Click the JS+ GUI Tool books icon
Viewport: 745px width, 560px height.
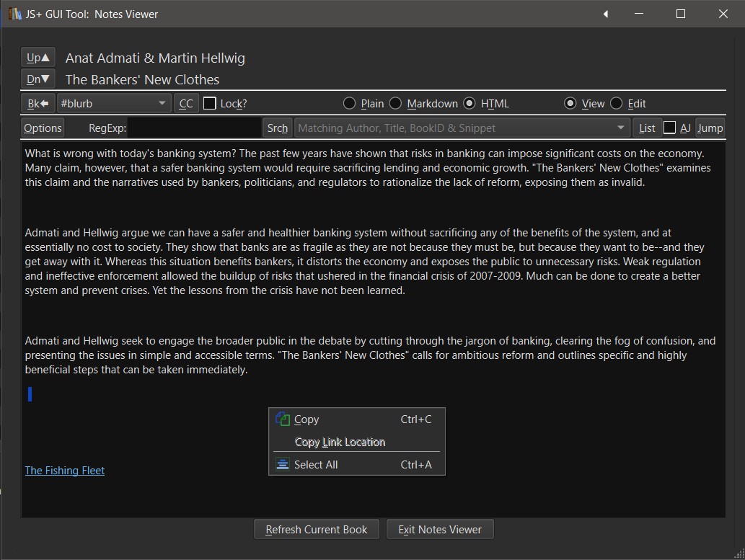[14, 14]
